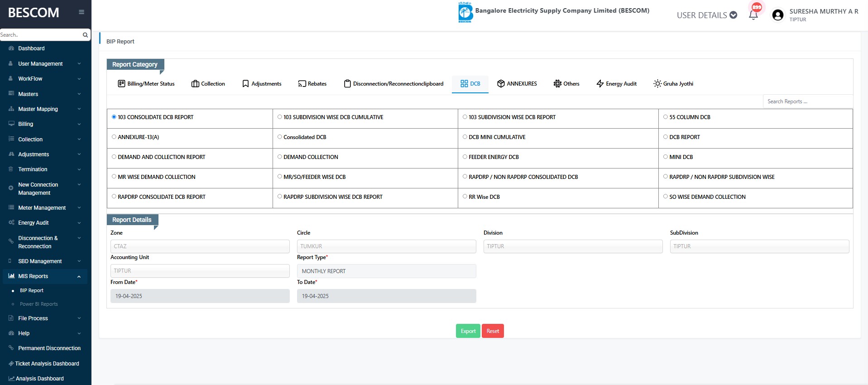
Task: Select RR Wise DCB radio option
Action: click(465, 197)
